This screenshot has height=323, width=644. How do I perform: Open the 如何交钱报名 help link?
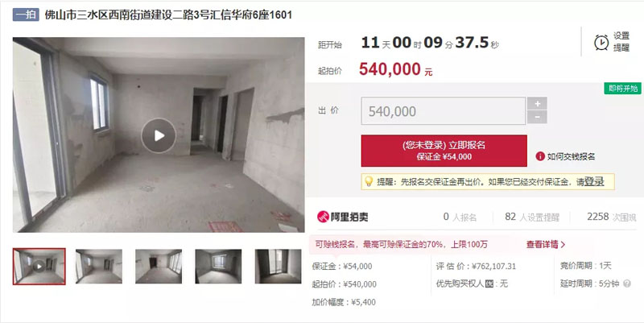pyautogui.click(x=571, y=156)
